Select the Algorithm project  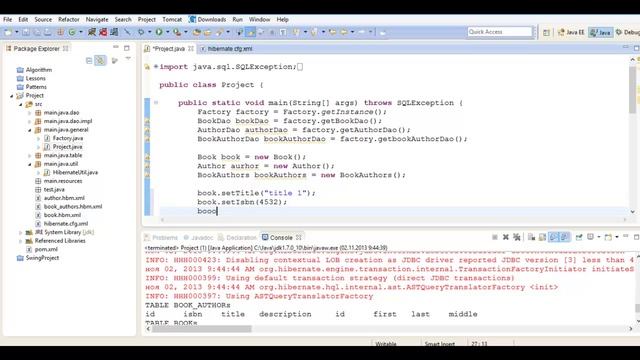tap(38, 70)
